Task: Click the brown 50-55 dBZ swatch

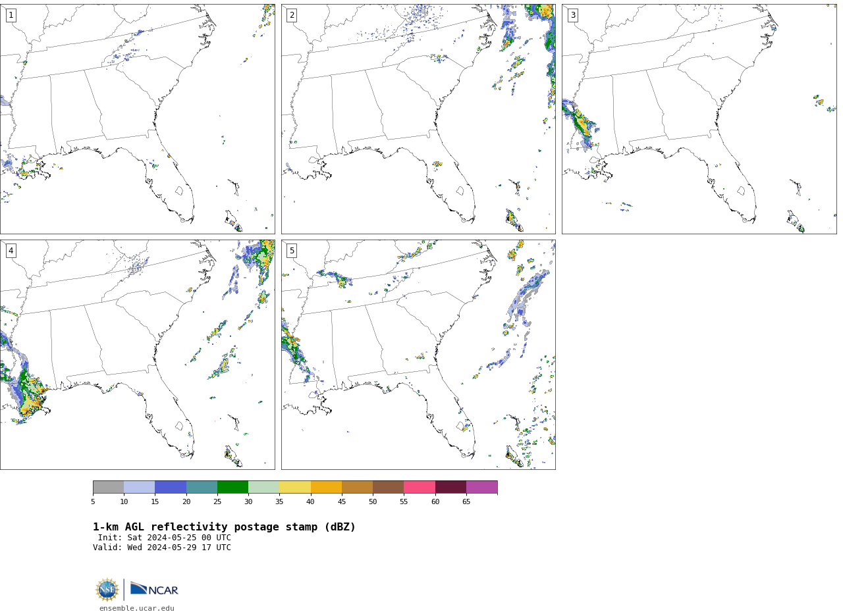Action: click(x=389, y=487)
